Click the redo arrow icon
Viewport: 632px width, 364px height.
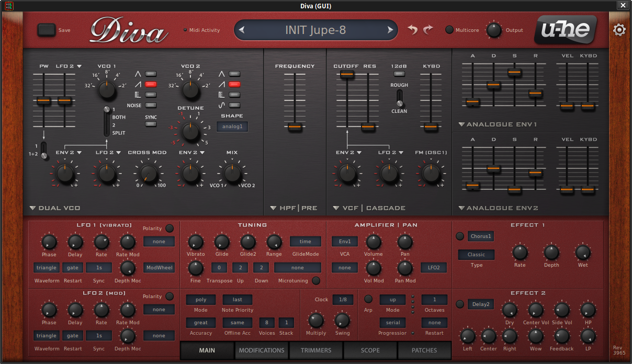(428, 30)
